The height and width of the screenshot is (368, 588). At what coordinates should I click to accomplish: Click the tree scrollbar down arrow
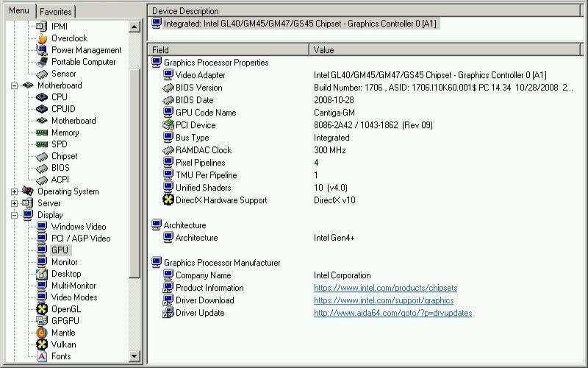[135, 356]
